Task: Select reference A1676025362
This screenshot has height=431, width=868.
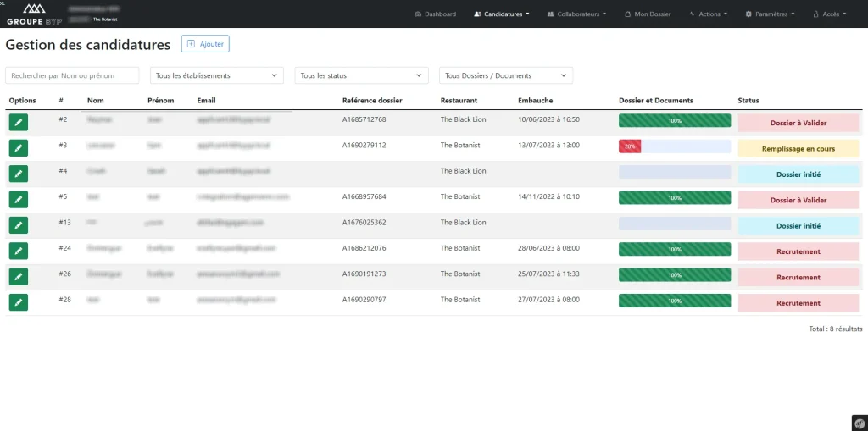Action: point(364,223)
